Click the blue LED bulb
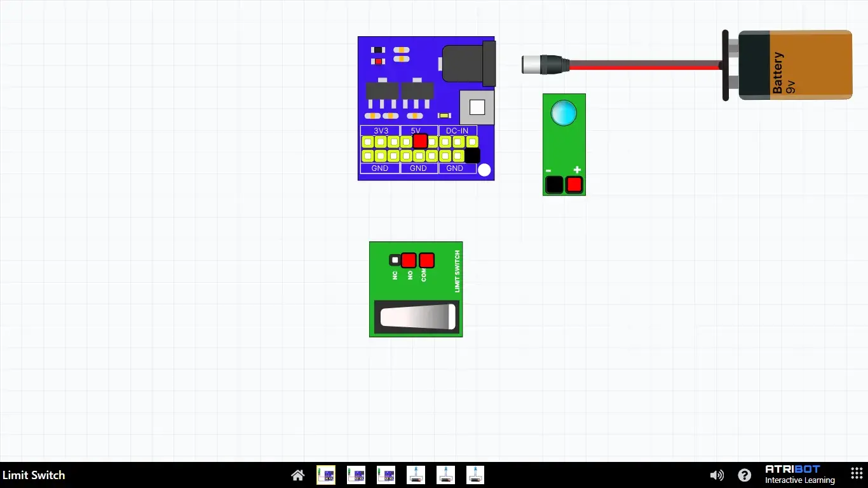868x488 pixels. 564,113
